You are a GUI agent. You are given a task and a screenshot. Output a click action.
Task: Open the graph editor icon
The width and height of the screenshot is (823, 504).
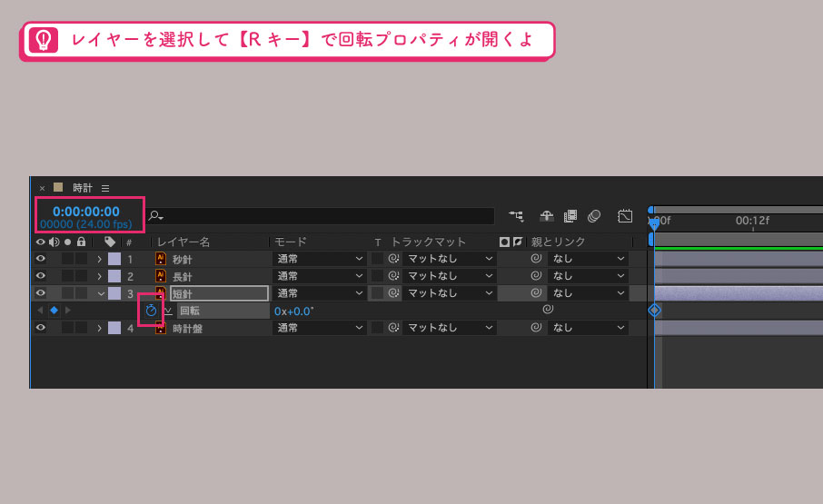[x=625, y=215]
